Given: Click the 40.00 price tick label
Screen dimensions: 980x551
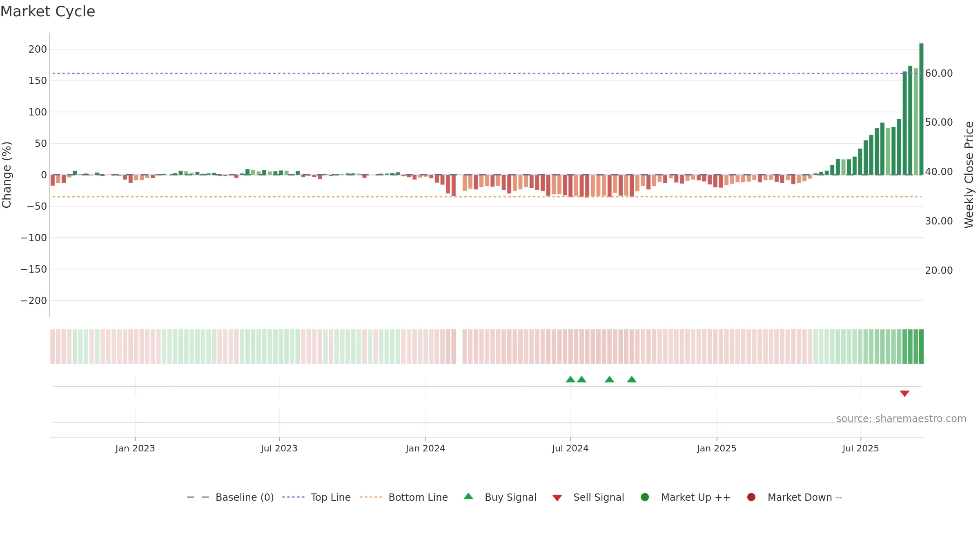Looking at the screenshot, I should click(939, 172).
